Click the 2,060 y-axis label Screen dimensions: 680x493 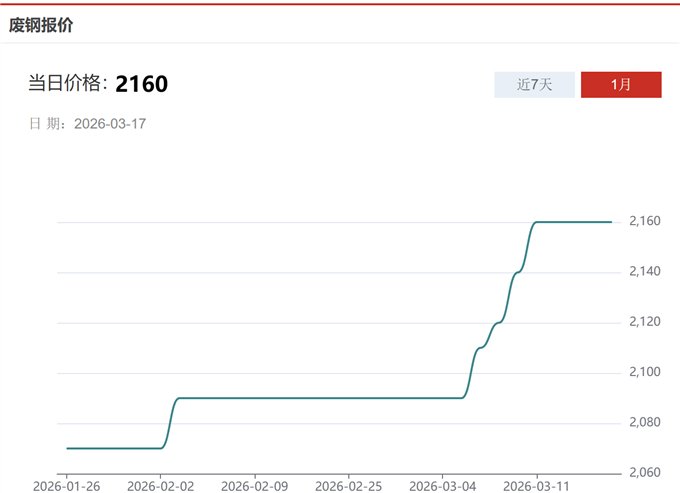point(644,472)
